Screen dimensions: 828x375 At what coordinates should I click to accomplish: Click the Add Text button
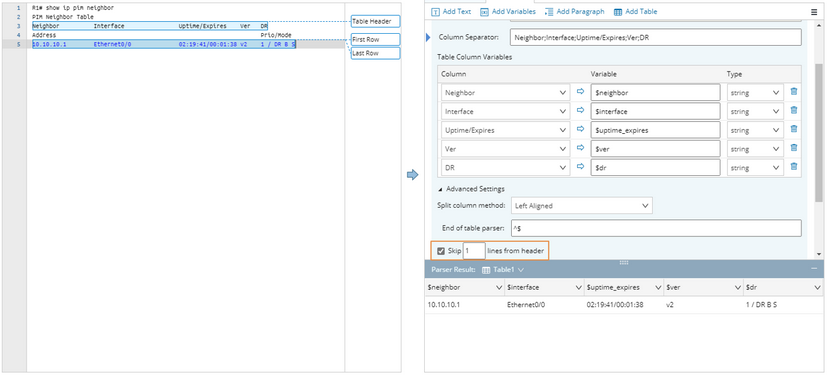[451, 12]
